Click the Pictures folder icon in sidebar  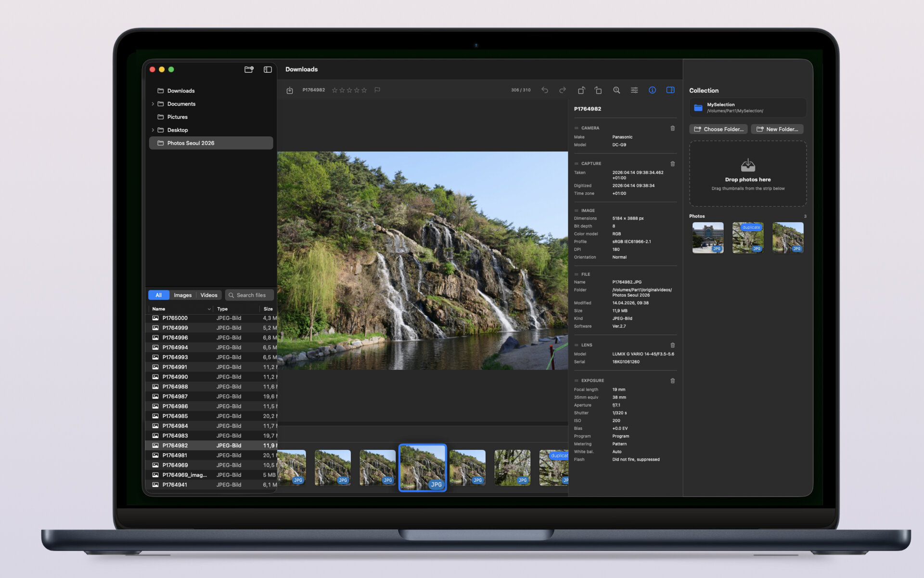tap(161, 117)
